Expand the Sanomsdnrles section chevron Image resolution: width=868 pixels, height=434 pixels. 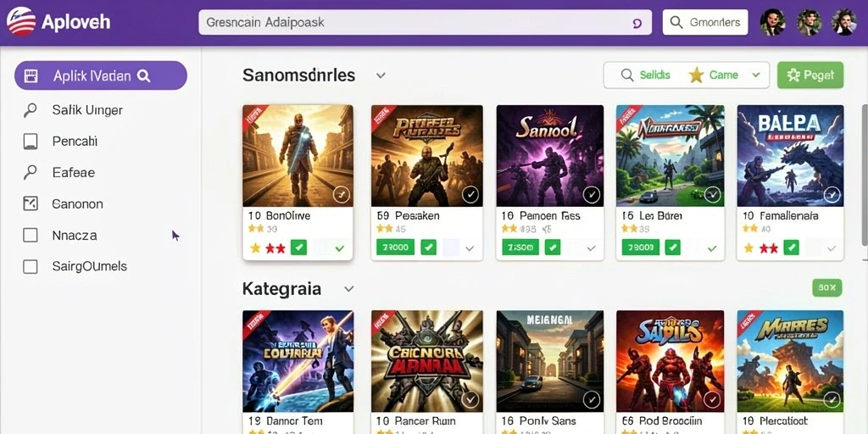(381, 75)
